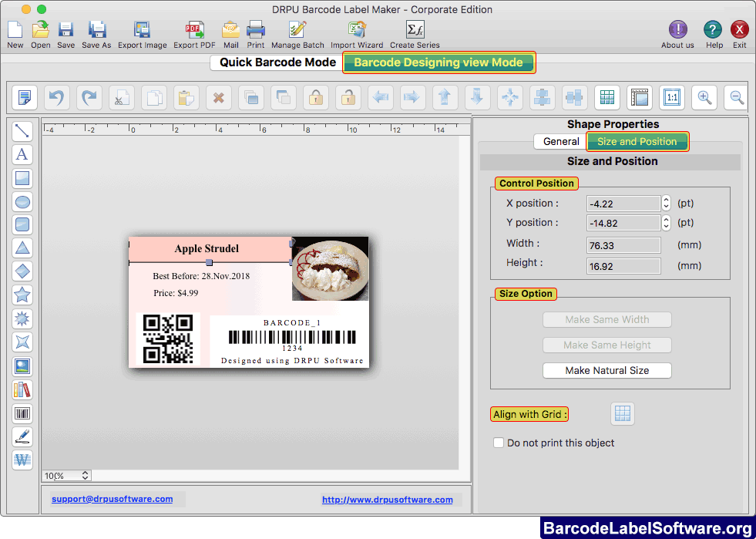
Task: Click the Make Same Height button
Action: tap(607, 345)
